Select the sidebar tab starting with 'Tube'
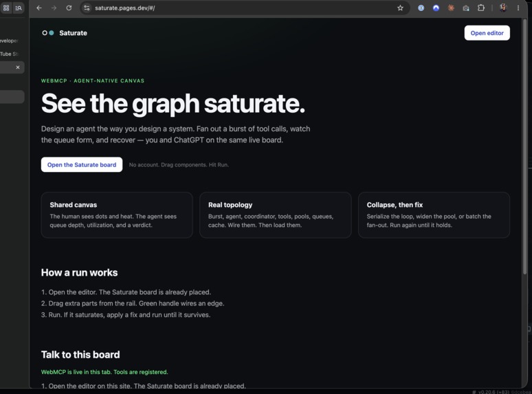Screen dimensions: 532x394 click(10, 54)
